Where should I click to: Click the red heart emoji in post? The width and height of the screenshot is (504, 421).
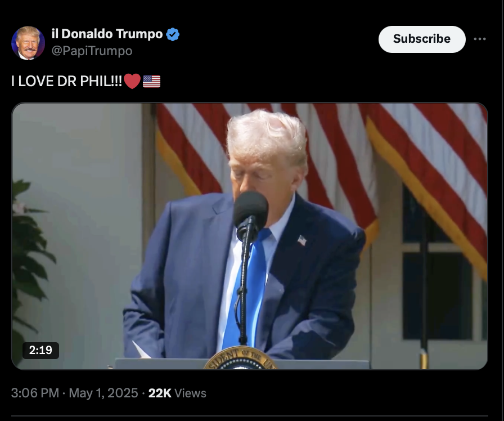tap(132, 81)
